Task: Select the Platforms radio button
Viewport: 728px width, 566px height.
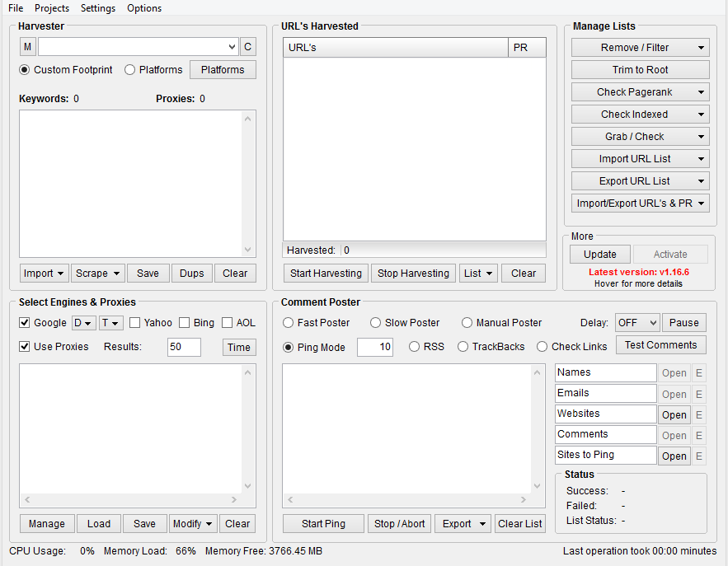Action: pos(130,70)
